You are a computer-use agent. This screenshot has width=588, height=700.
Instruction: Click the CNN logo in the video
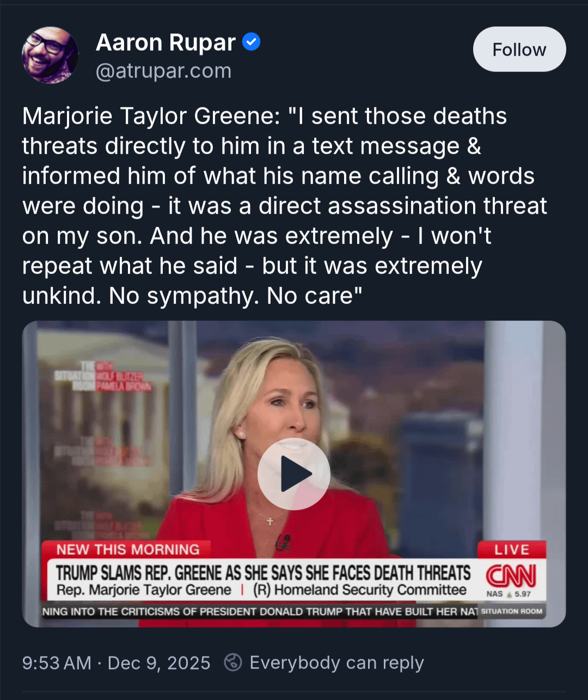tap(511, 575)
